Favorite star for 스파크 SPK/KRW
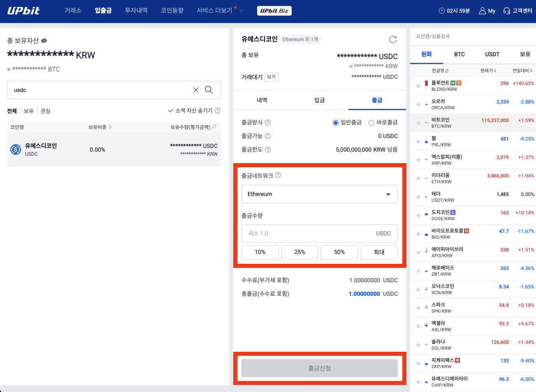This screenshot has width=536, height=392. point(418,308)
